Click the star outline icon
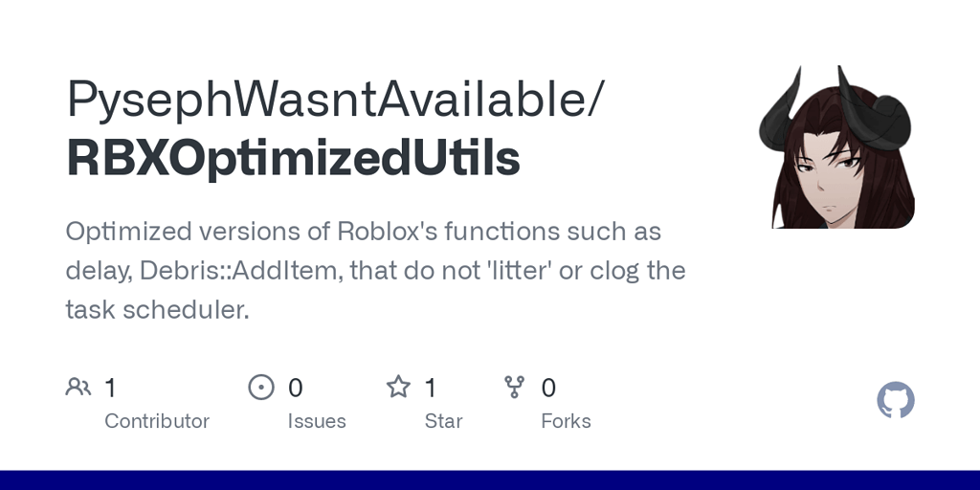Image resolution: width=980 pixels, height=490 pixels. pyautogui.click(x=398, y=387)
